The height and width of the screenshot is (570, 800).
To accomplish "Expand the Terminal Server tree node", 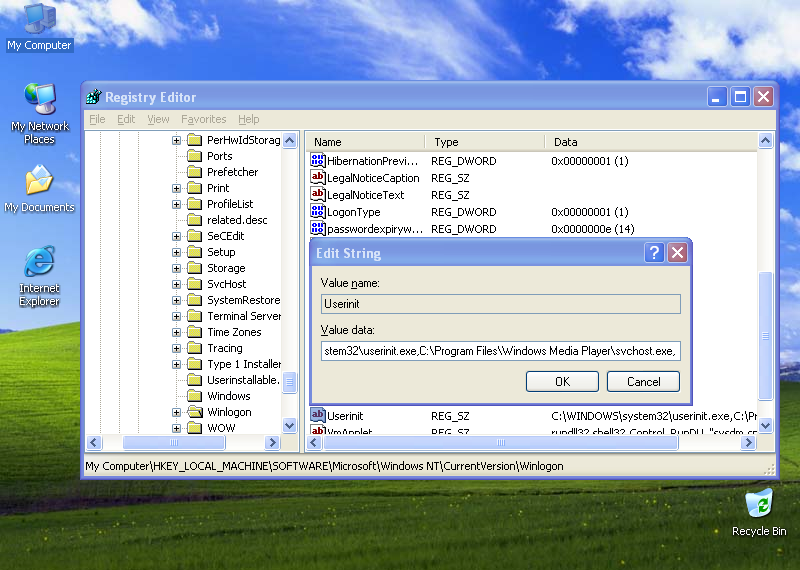I will pos(176,316).
